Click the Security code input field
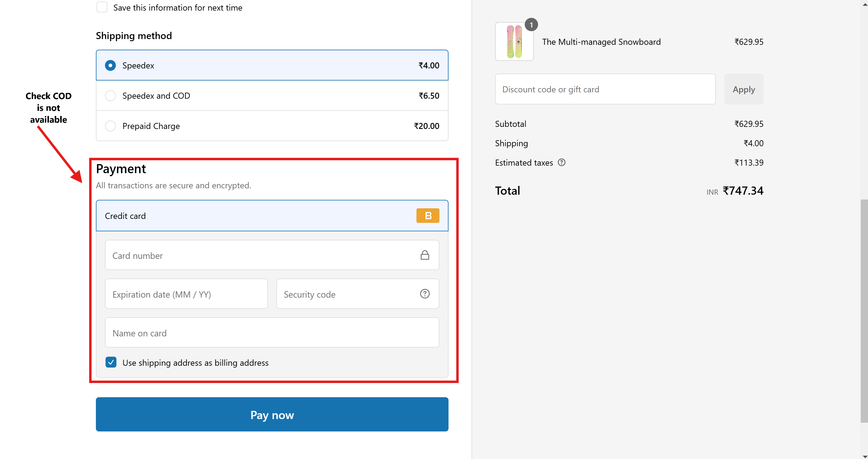The image size is (868, 459). pos(347,294)
